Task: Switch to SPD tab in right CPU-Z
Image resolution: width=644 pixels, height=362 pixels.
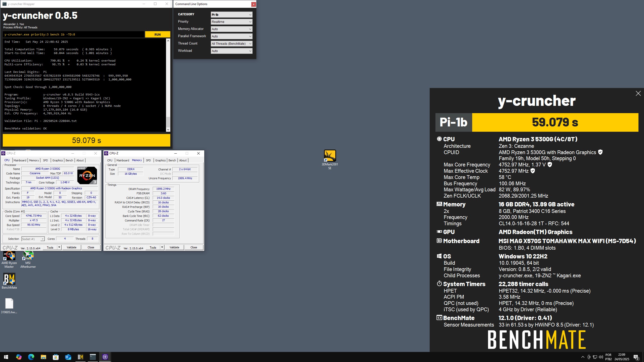Action: (148, 160)
